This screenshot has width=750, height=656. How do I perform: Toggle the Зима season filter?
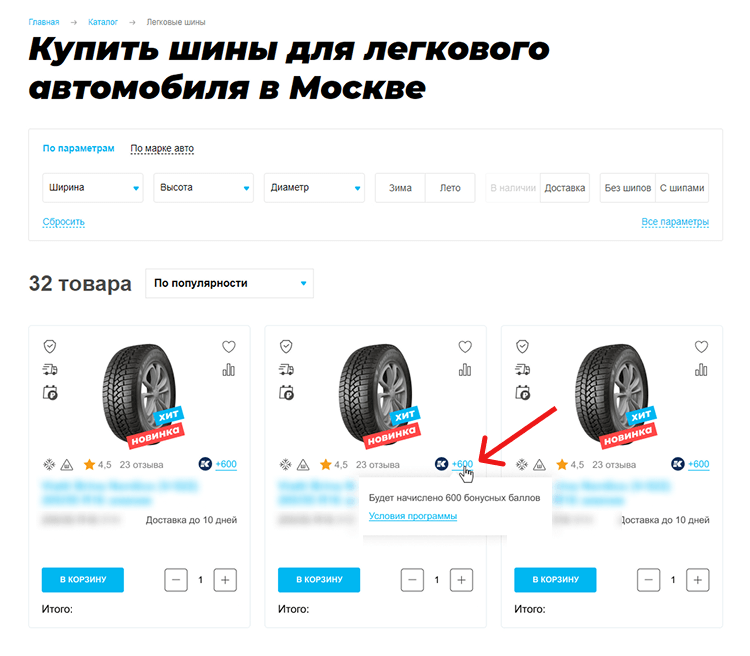tap(400, 188)
